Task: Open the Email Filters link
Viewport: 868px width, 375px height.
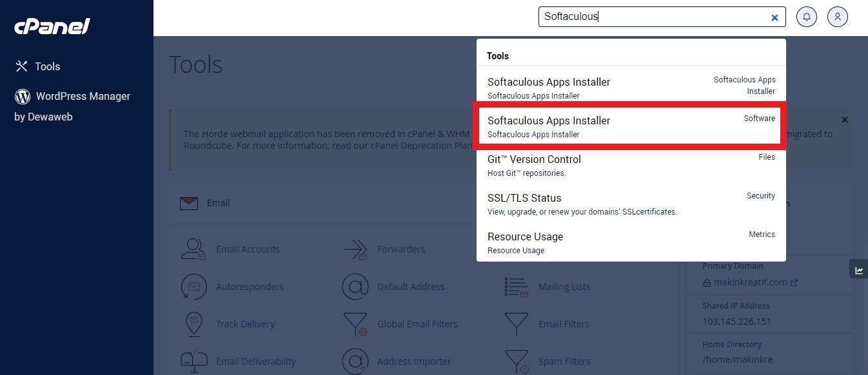Action: tap(564, 324)
